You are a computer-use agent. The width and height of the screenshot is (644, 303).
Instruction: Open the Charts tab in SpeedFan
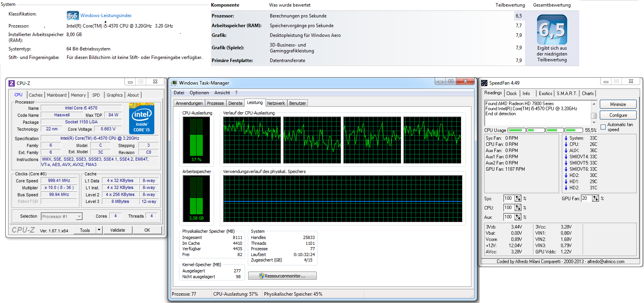click(x=588, y=93)
